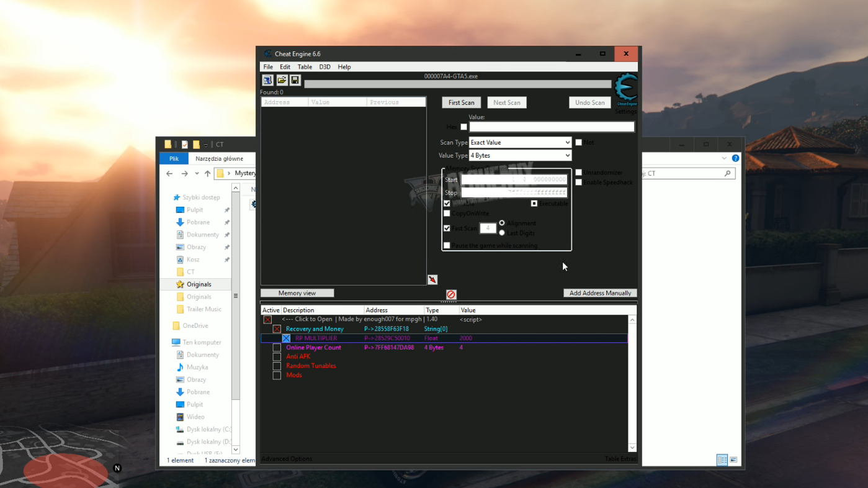Click the save table floppy icon
The image size is (868, 488).
click(x=295, y=80)
